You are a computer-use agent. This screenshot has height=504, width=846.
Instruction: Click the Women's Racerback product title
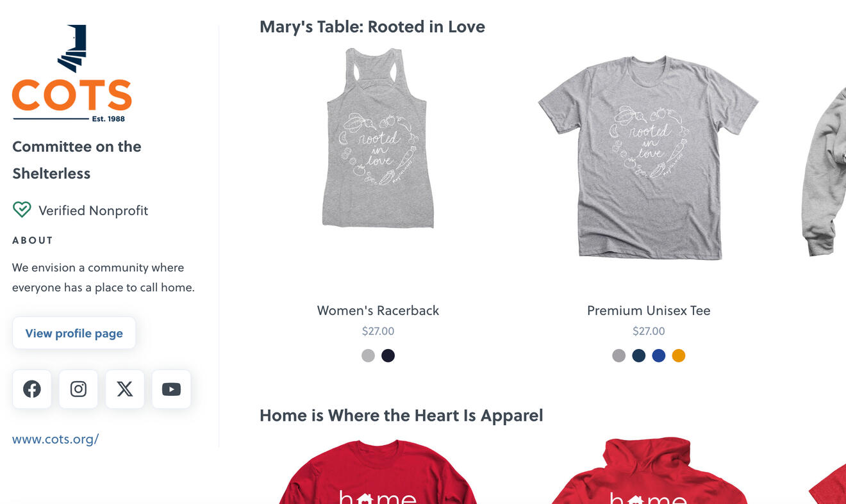tap(377, 311)
